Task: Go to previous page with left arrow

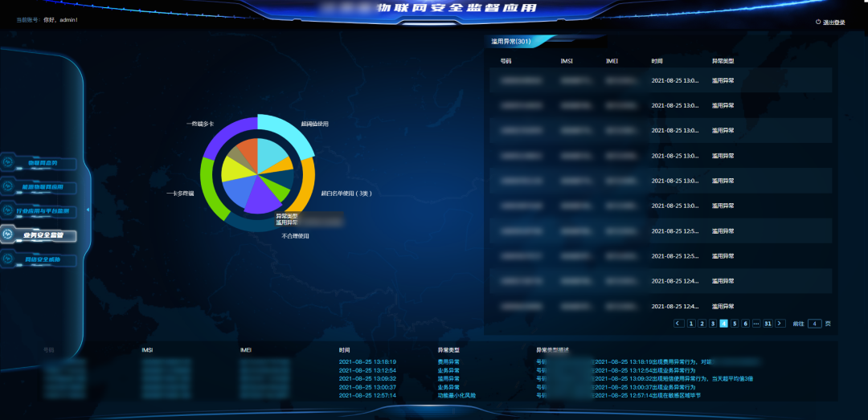Action: pyautogui.click(x=679, y=324)
